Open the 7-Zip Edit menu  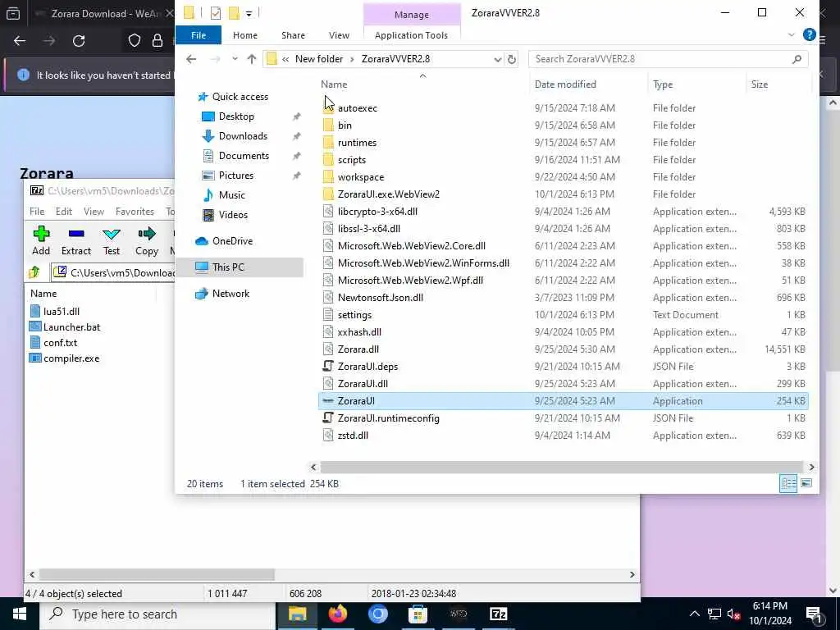(64, 211)
